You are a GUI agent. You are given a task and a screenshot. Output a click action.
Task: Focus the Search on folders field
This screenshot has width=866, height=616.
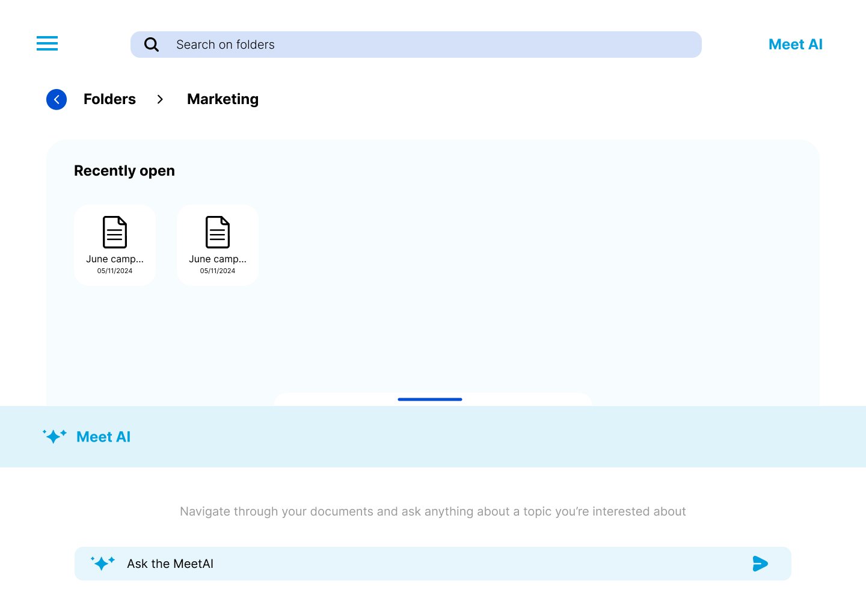tap(416, 45)
